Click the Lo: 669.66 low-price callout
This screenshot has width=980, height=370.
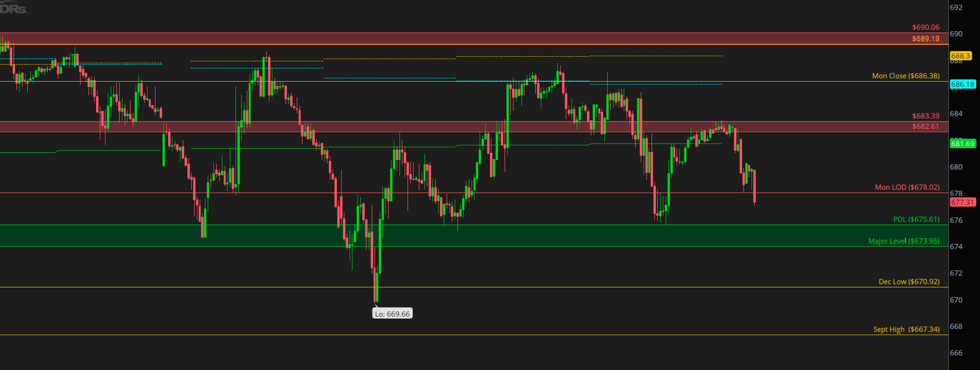(392, 314)
